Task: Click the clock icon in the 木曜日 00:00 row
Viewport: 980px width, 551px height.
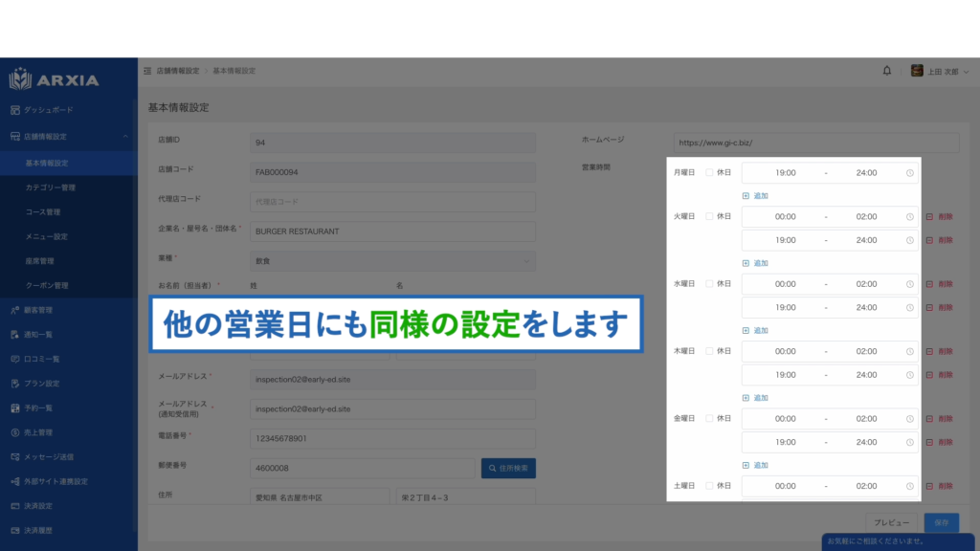Action: [x=910, y=352]
